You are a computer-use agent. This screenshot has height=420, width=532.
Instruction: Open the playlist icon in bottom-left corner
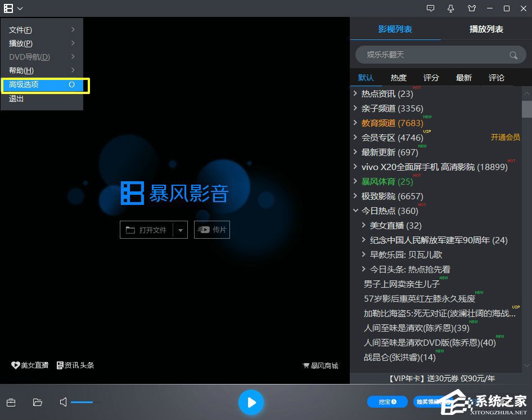click(x=11, y=402)
